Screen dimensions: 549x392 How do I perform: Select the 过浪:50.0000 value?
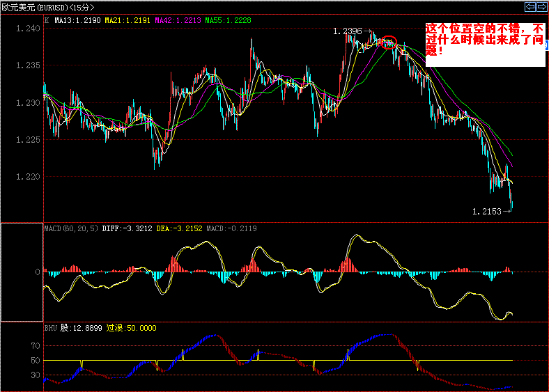pos(131,328)
